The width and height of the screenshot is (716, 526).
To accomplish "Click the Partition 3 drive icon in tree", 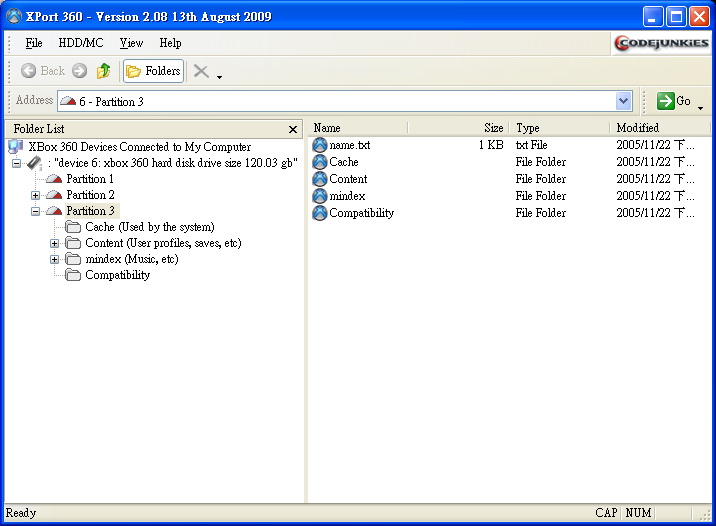I will point(54,211).
